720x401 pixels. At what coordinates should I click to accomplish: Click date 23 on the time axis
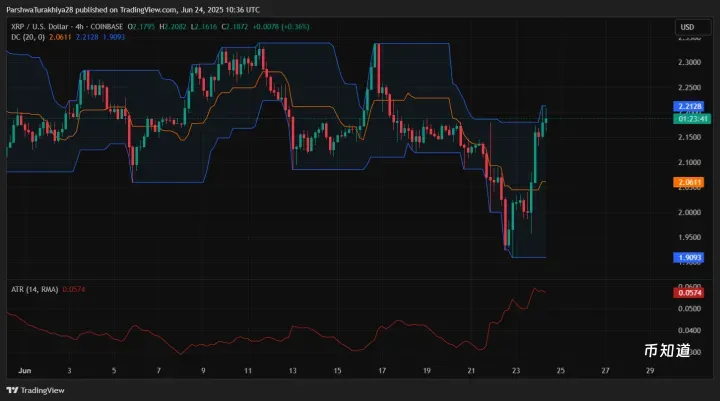515,370
